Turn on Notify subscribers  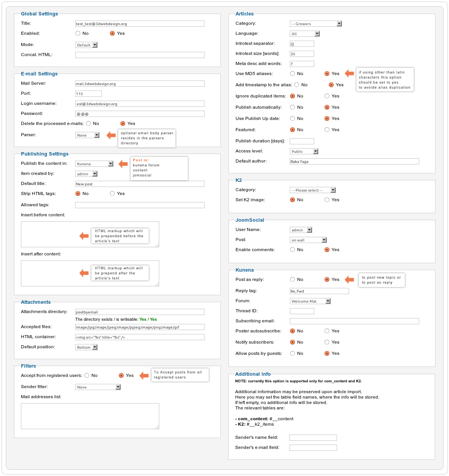coord(327,342)
